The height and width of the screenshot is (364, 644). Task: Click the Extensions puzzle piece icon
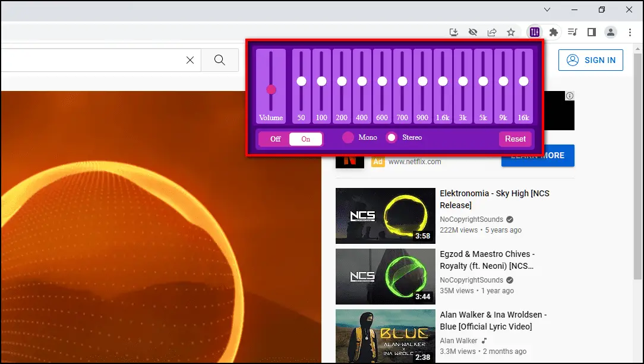click(554, 32)
